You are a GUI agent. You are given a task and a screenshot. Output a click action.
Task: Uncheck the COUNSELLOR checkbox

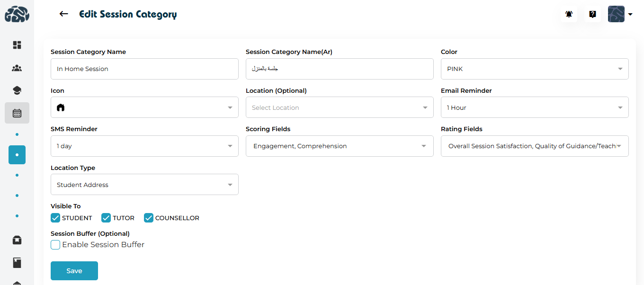pyautogui.click(x=149, y=218)
